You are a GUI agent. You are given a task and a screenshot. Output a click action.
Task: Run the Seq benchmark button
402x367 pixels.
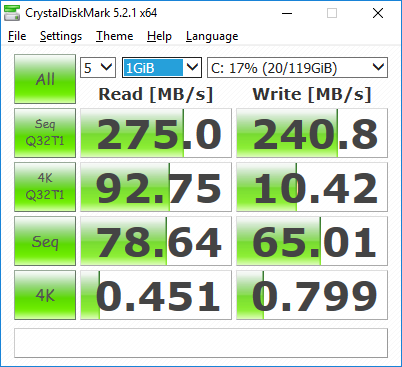[45, 241]
